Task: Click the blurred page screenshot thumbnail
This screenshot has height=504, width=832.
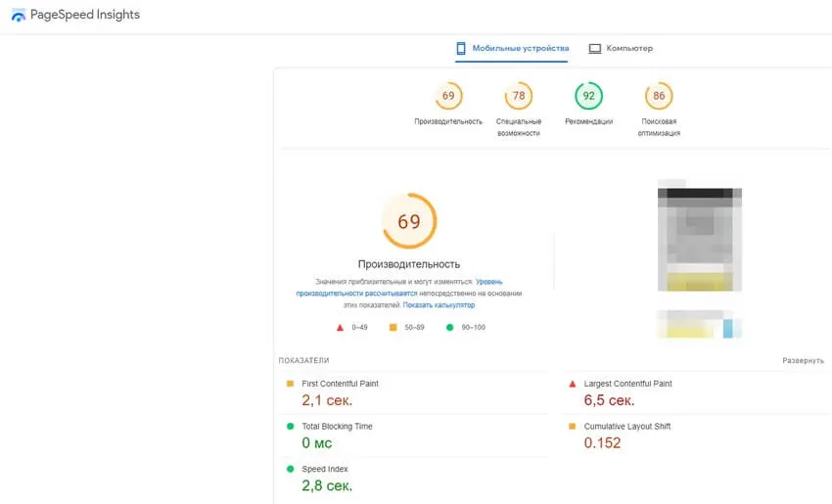Action: (699, 239)
